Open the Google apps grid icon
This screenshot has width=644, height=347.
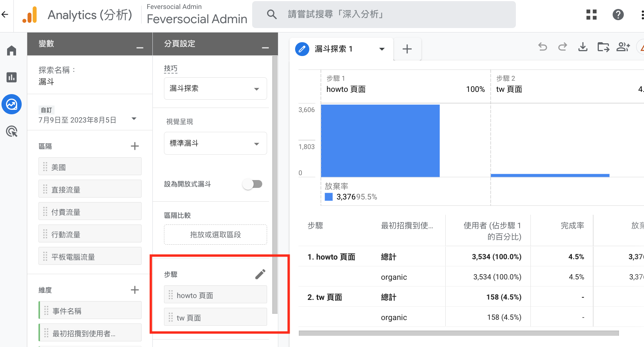(591, 15)
